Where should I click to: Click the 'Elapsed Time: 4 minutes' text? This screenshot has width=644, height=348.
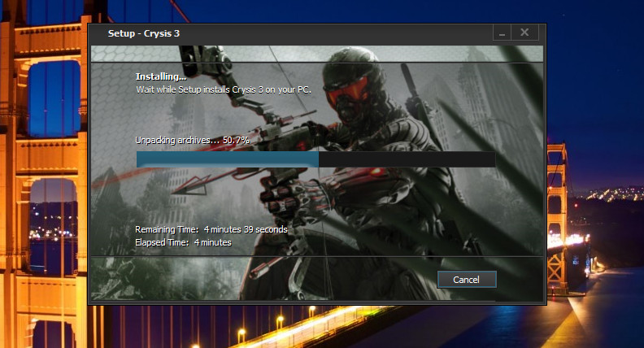183,242
